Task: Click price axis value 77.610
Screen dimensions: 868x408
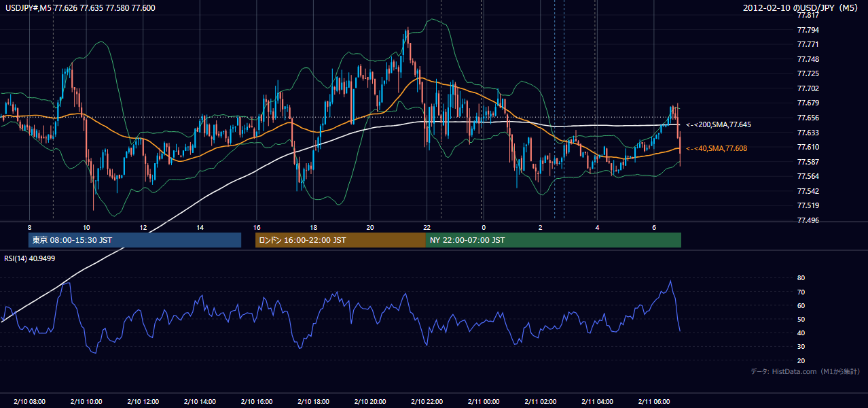Action: pos(808,147)
